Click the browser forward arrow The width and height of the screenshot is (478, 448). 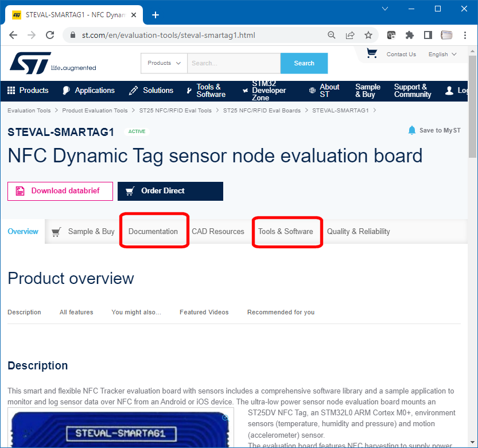pyautogui.click(x=32, y=36)
